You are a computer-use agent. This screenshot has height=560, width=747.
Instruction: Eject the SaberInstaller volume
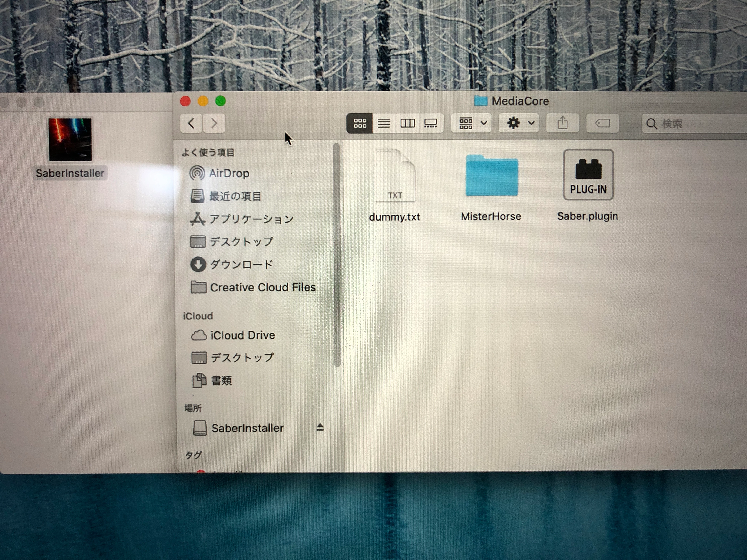[x=320, y=427]
